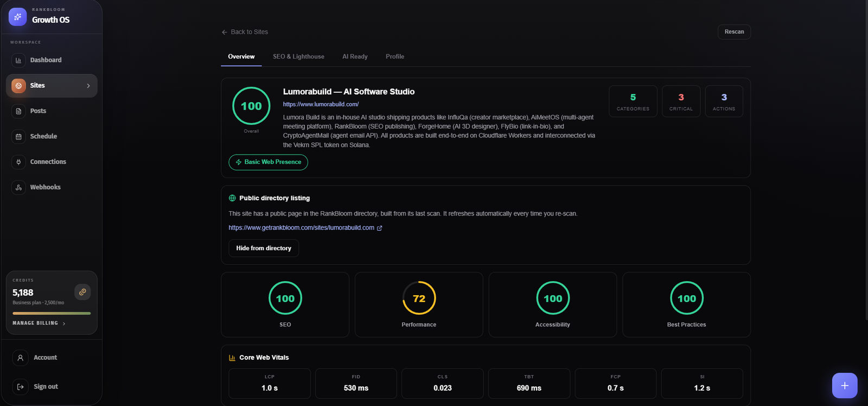
Task: Click the bar chart icon beside Core Web Vitals
Action: pos(232,358)
